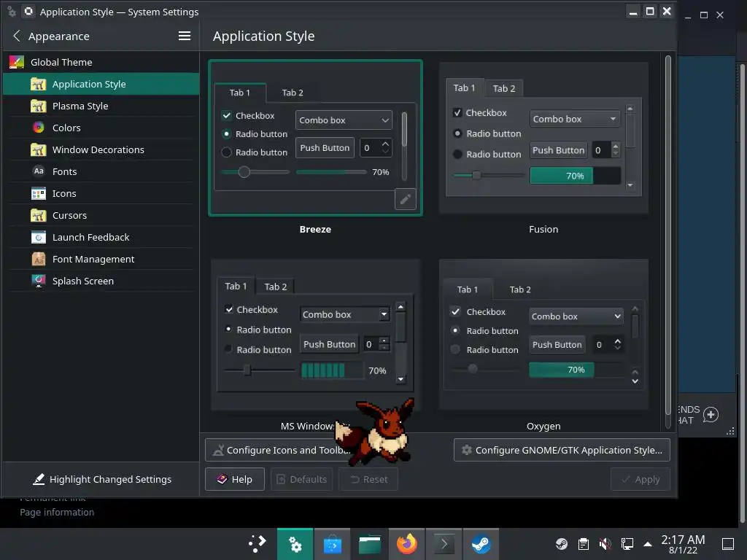Switch to Tab 2 in MS Windows preview

pos(275,287)
